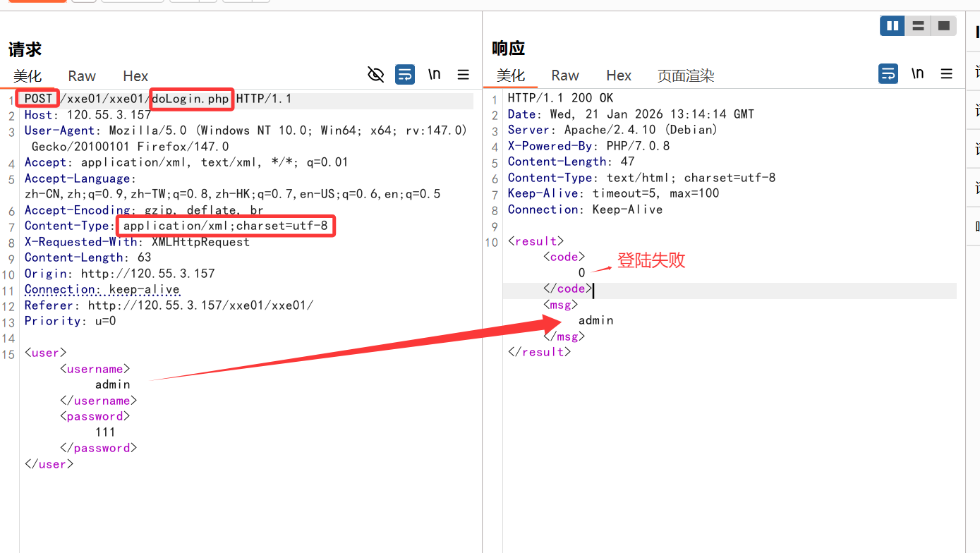Open the request editor hamburger menu
The width and height of the screenshot is (980, 553).
click(x=464, y=75)
